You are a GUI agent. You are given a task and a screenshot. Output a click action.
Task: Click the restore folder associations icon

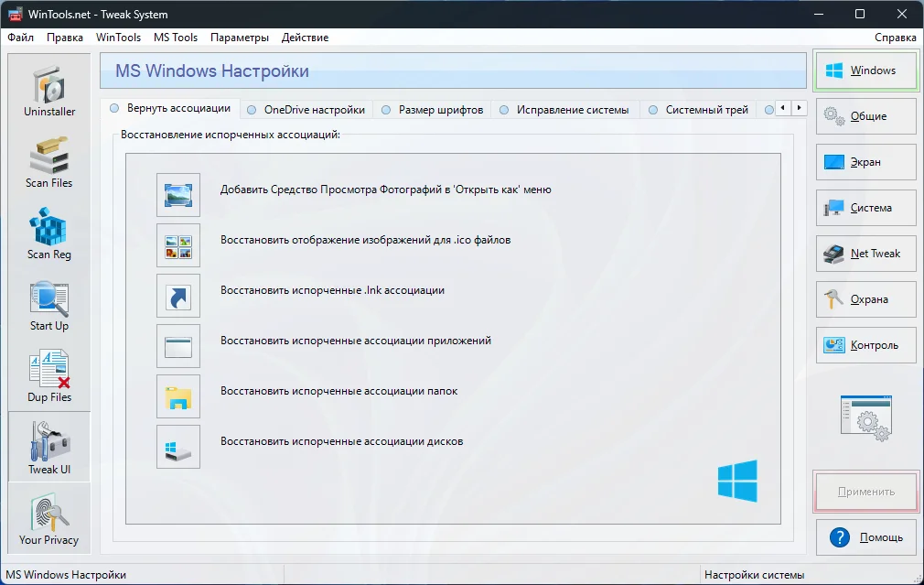click(x=177, y=395)
